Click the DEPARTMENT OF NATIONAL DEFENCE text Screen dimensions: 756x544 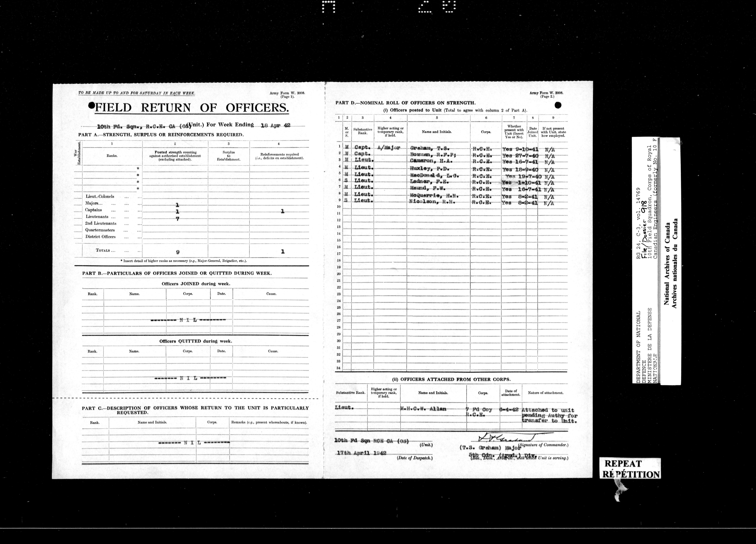coord(642,347)
